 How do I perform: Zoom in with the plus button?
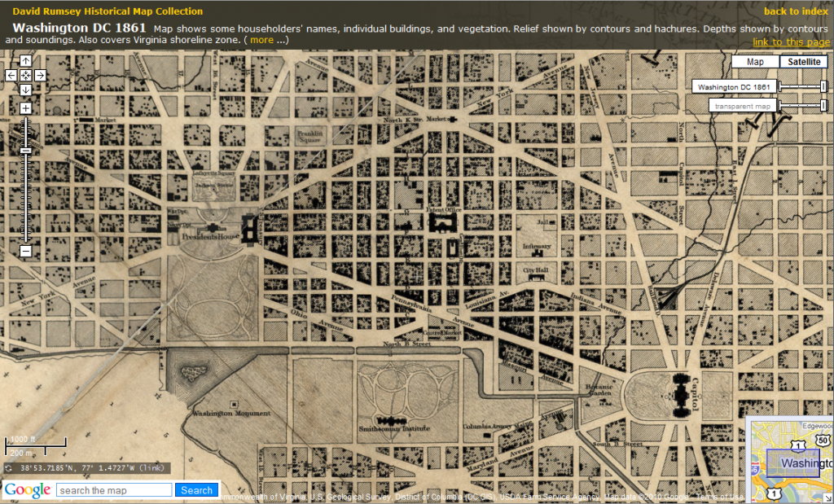click(25, 108)
